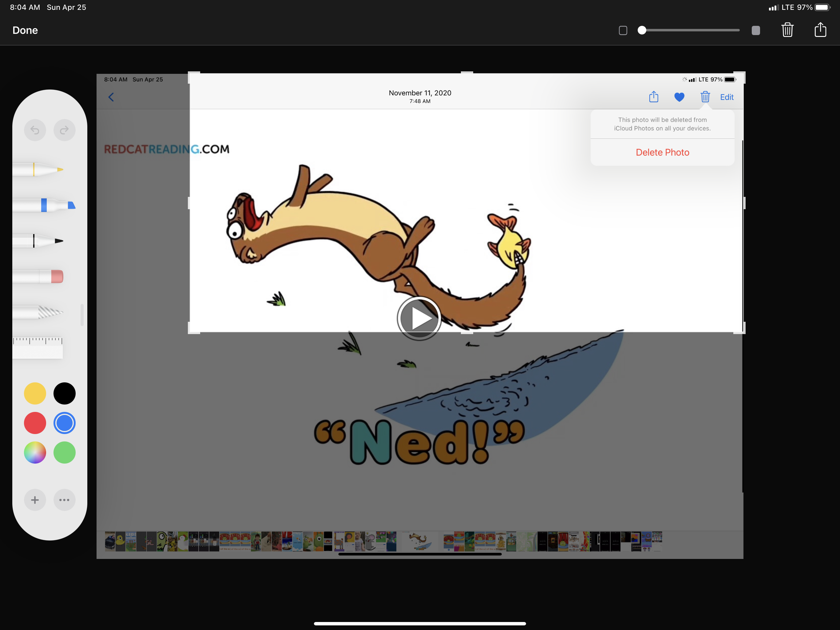
Task: Click the solid square full-opacity icon
Action: point(756,30)
